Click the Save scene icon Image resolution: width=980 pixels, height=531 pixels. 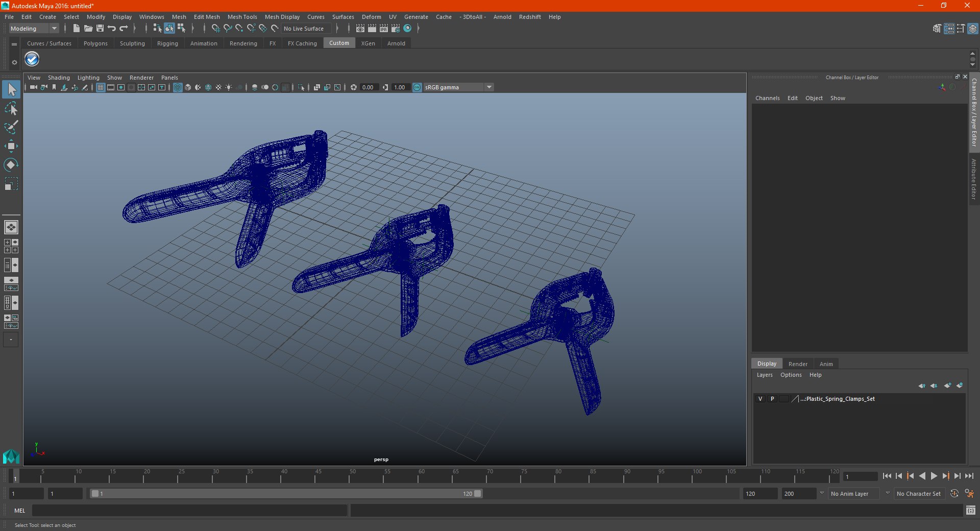(x=100, y=29)
